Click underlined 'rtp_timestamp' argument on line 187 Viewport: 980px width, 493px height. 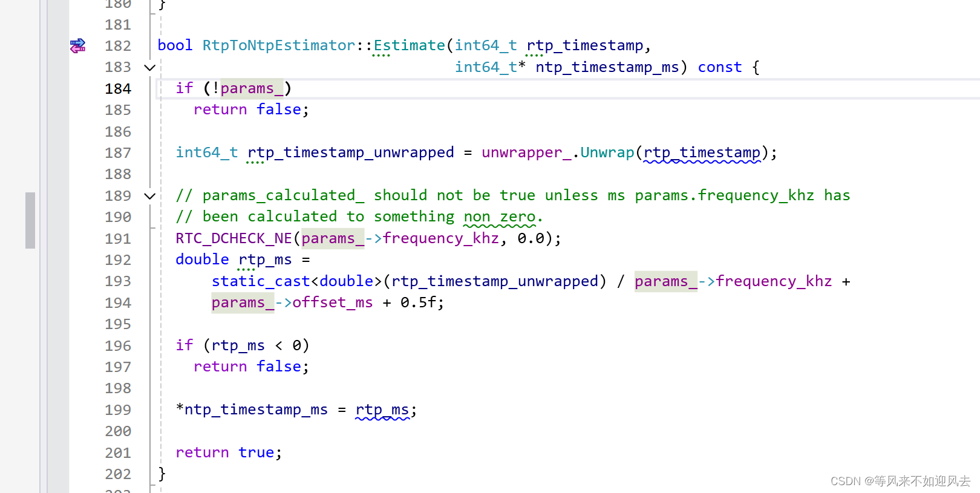point(702,152)
